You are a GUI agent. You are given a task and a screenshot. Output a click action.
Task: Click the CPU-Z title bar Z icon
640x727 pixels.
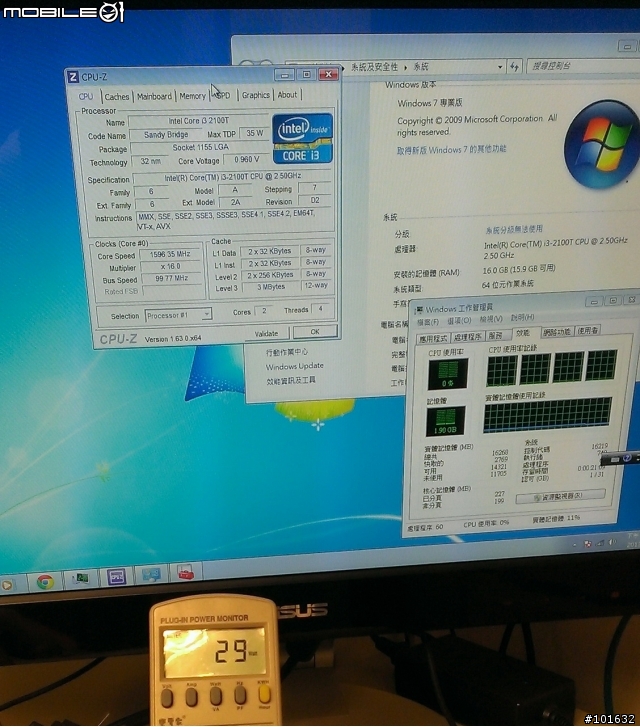coord(73,77)
